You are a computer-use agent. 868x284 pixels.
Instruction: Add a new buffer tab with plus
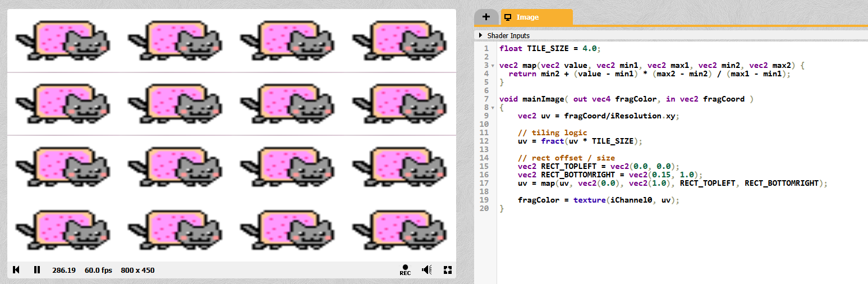pyautogui.click(x=486, y=17)
